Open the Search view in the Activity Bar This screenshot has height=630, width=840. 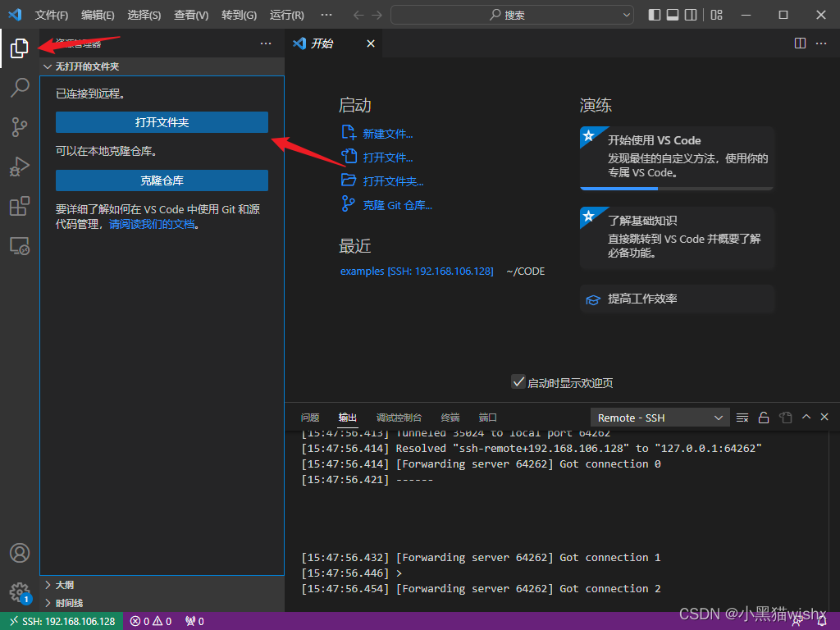click(19, 87)
